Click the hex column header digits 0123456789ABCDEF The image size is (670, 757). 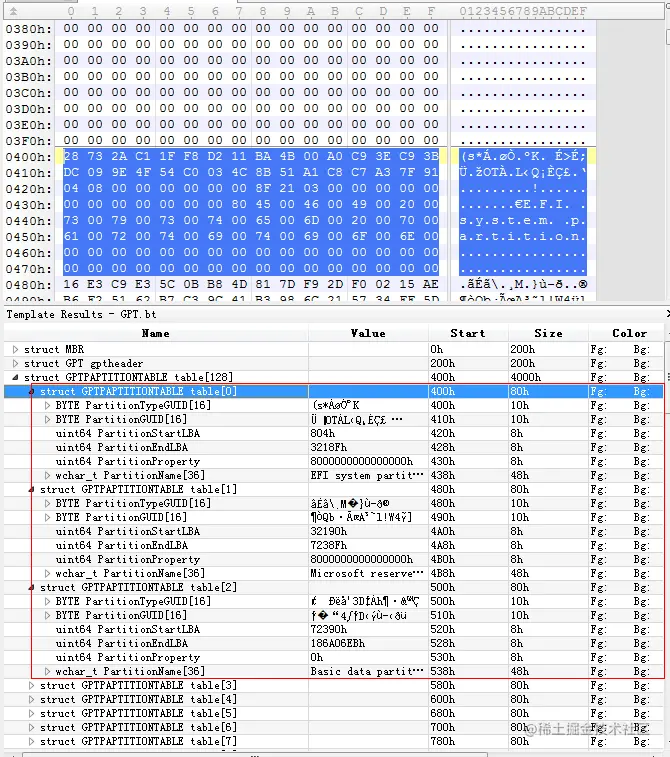[523, 11]
